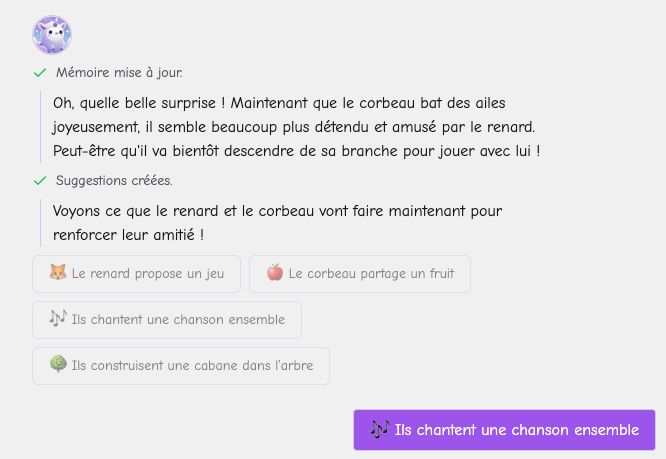The width and height of the screenshot is (666, 459).
Task: Click the apple emoji on the corbeau suggestion
Action: pyautogui.click(x=274, y=273)
